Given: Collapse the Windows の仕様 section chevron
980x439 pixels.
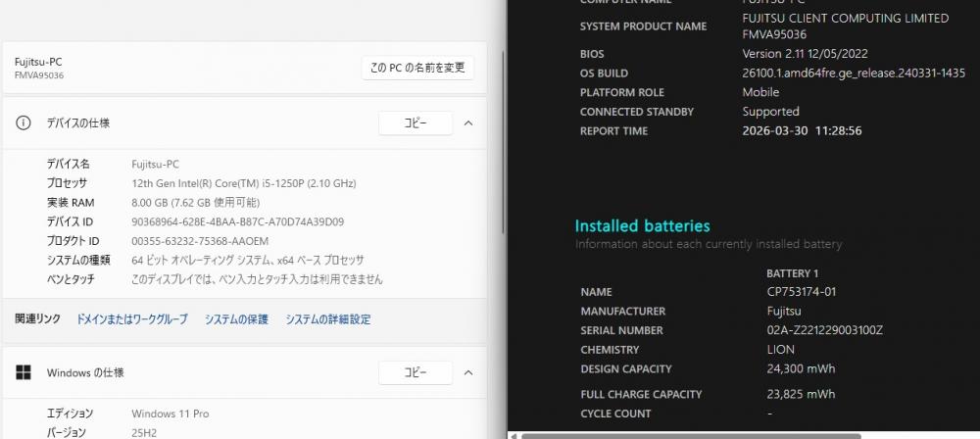Looking at the screenshot, I should 468,372.
